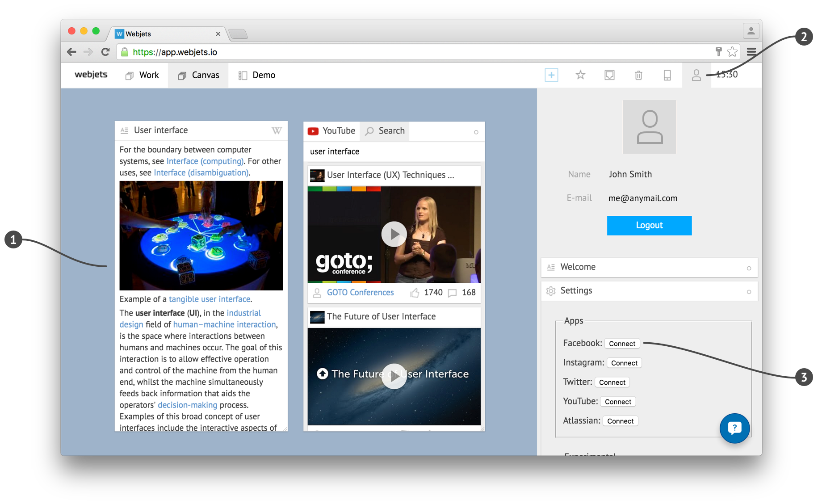The height and width of the screenshot is (504, 822).
Task: Toggle the circle on Welcome panel
Action: [x=749, y=268]
